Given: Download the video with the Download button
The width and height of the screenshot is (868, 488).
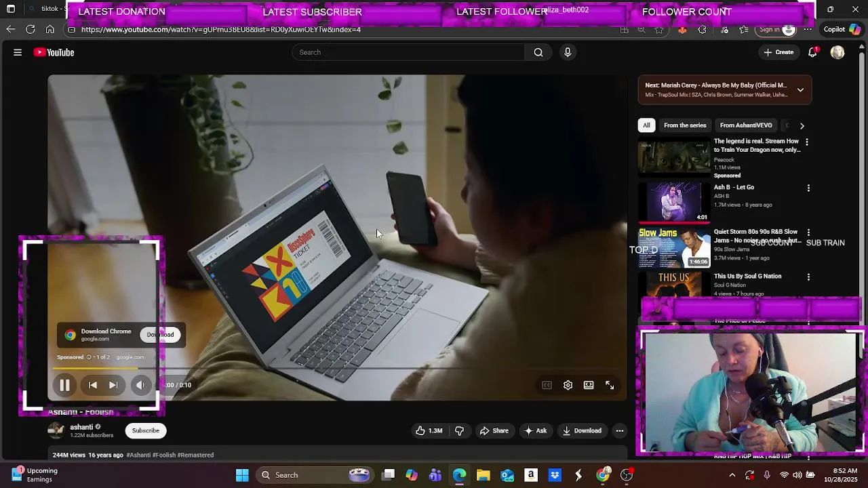Looking at the screenshot, I should (x=582, y=430).
